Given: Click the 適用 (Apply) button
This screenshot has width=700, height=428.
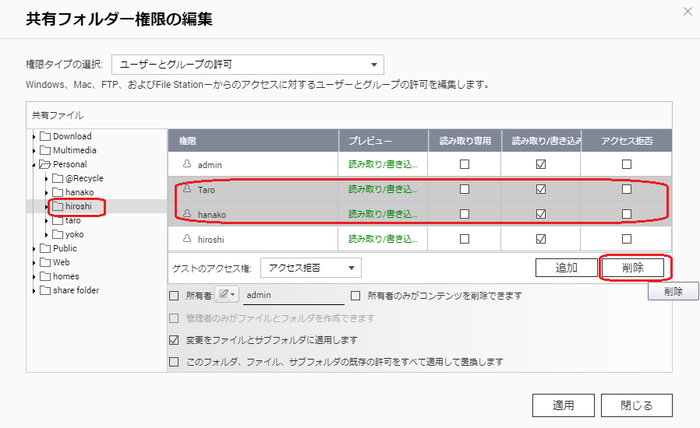Looking at the screenshot, I should pos(563,405).
